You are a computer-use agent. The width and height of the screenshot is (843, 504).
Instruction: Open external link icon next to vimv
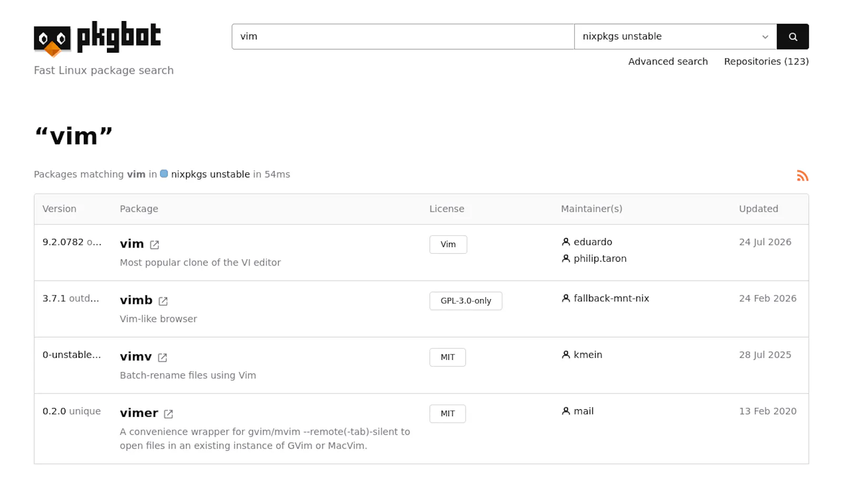point(162,358)
